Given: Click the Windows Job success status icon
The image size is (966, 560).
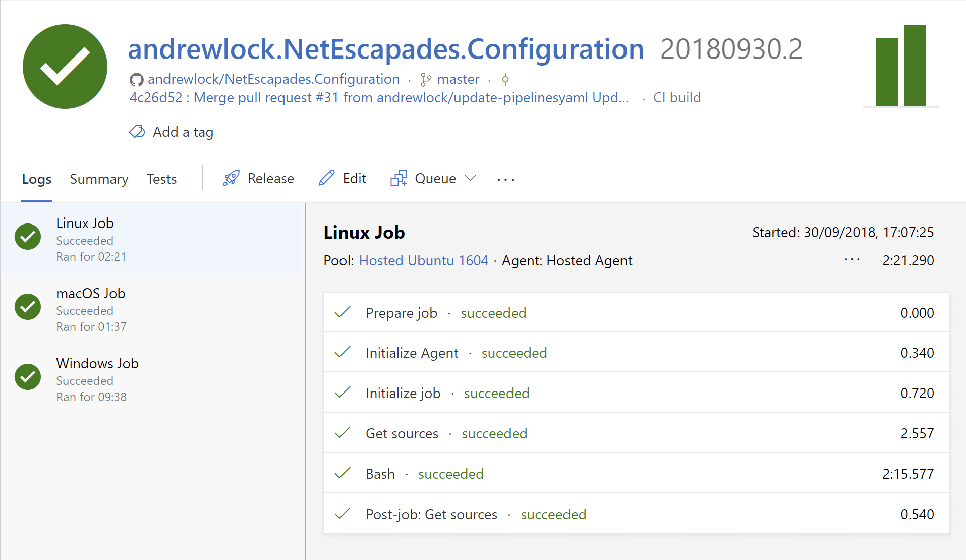Looking at the screenshot, I should tap(28, 377).
